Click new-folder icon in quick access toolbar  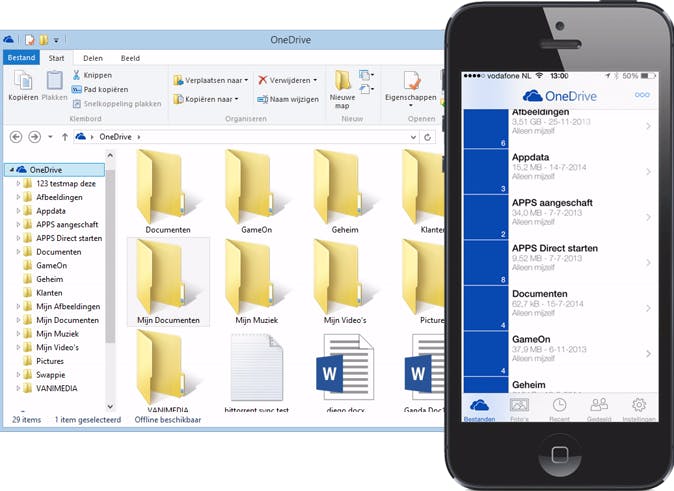pyautogui.click(x=43, y=40)
